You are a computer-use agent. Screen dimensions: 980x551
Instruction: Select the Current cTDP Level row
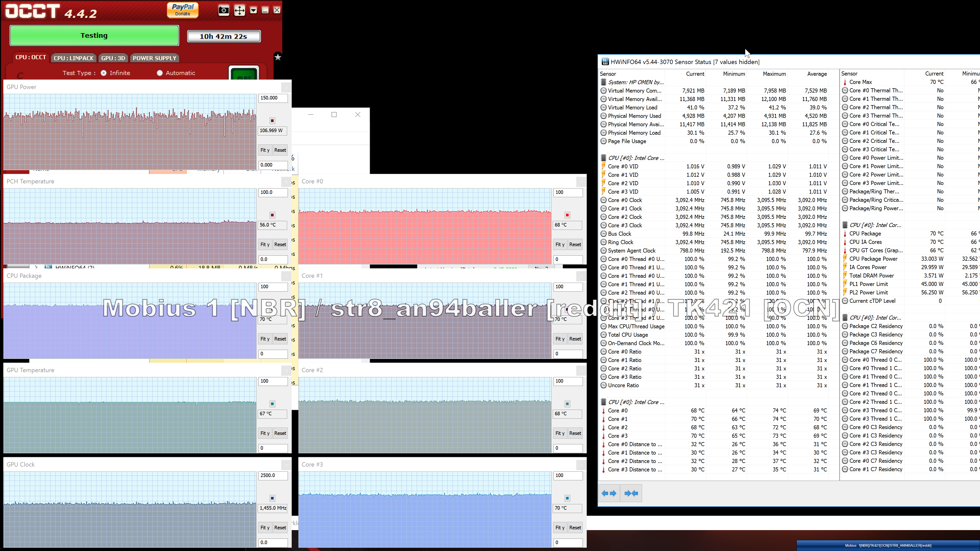pos(910,301)
